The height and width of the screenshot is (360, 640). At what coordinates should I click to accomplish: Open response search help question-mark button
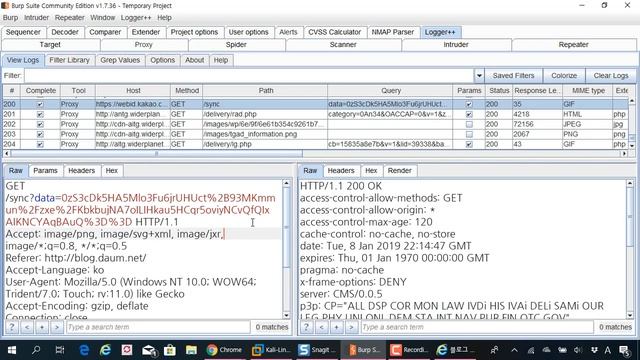point(307,327)
